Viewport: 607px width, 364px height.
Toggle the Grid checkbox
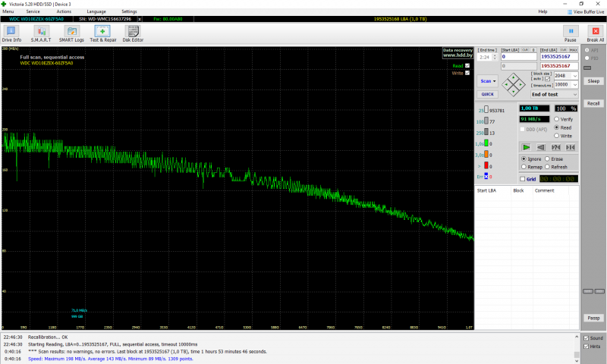click(x=523, y=179)
